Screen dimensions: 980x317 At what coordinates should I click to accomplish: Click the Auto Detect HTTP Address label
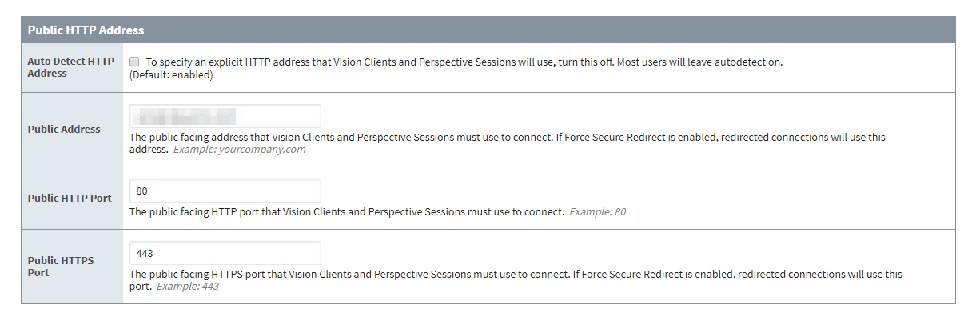(x=71, y=67)
